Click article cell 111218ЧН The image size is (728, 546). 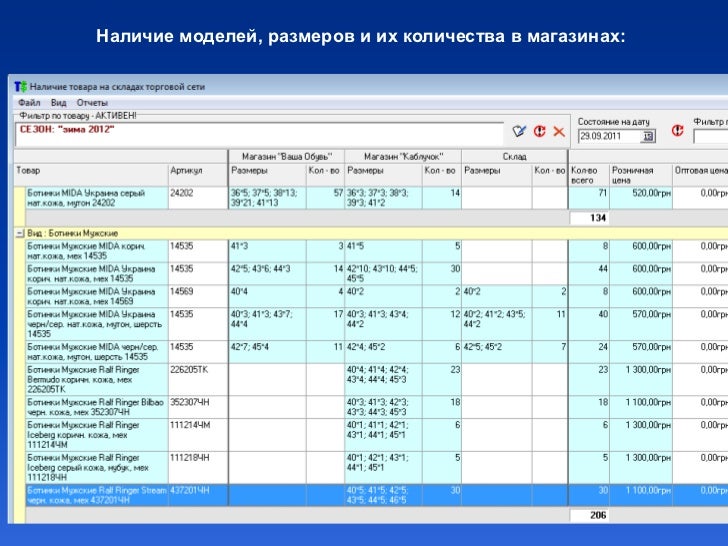198,467
